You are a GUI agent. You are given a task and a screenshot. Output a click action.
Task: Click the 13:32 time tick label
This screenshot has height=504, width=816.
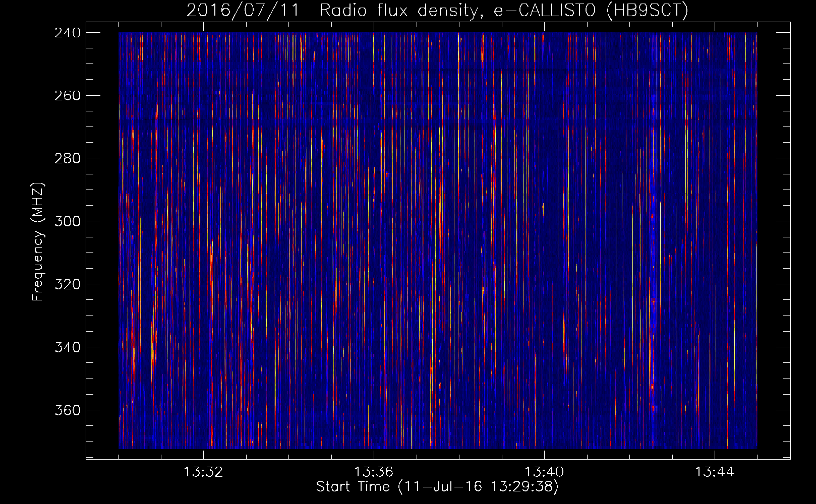click(203, 472)
